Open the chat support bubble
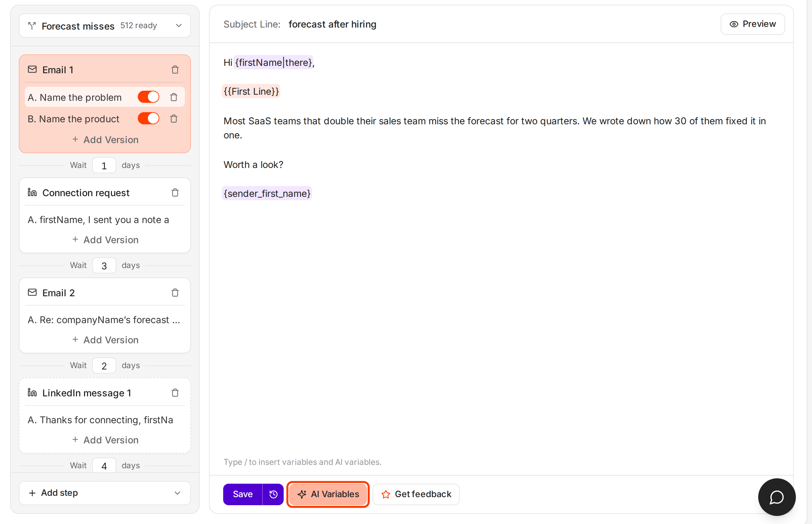This screenshot has width=812, height=524. (777, 497)
